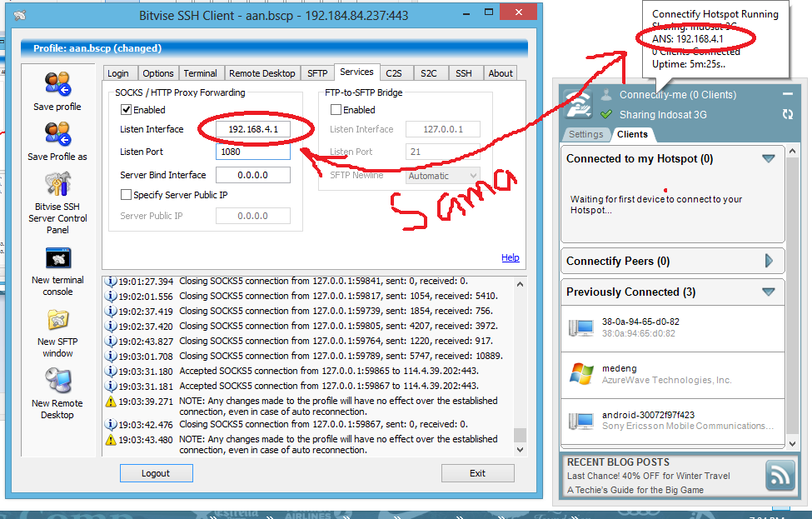The width and height of the screenshot is (812, 519).
Task: Click the Connectify hotspot logo icon
Action: tap(578, 103)
